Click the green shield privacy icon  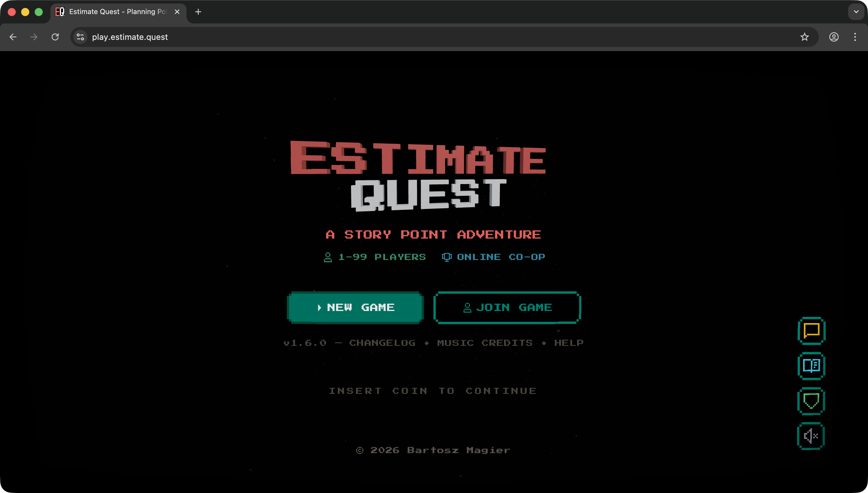(x=811, y=401)
